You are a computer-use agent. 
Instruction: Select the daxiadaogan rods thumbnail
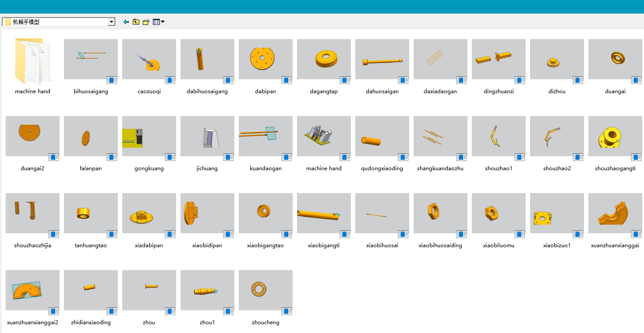point(440,59)
